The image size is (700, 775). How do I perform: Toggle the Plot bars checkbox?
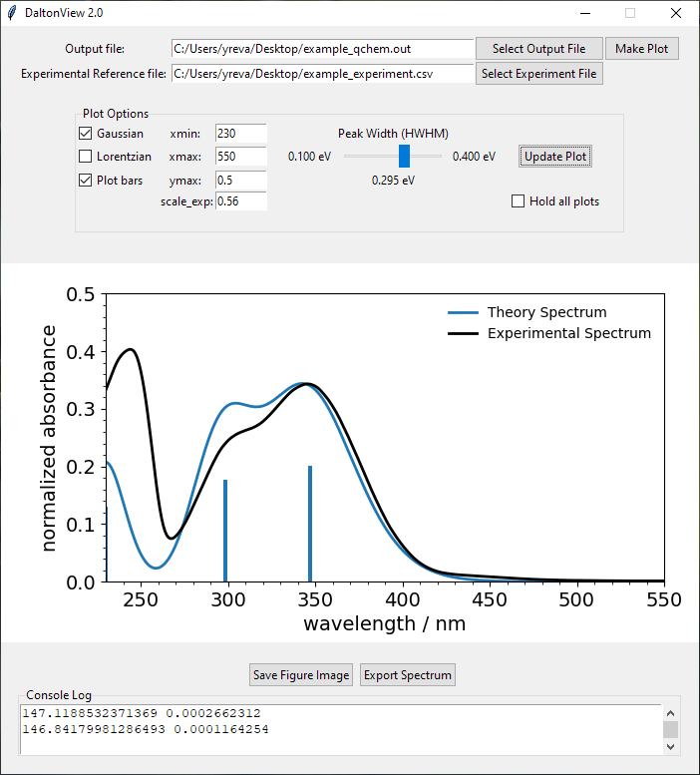click(x=85, y=181)
